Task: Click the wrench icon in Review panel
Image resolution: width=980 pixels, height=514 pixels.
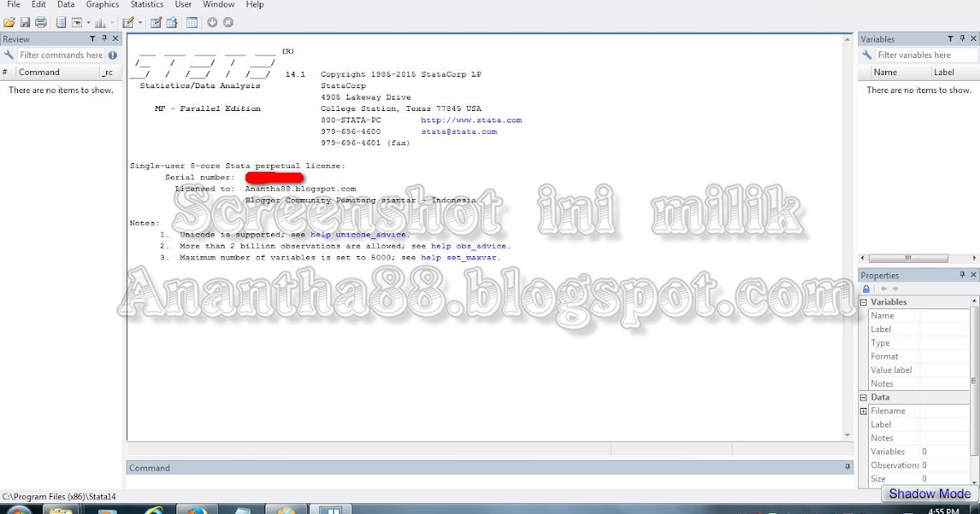Action: click(9, 55)
